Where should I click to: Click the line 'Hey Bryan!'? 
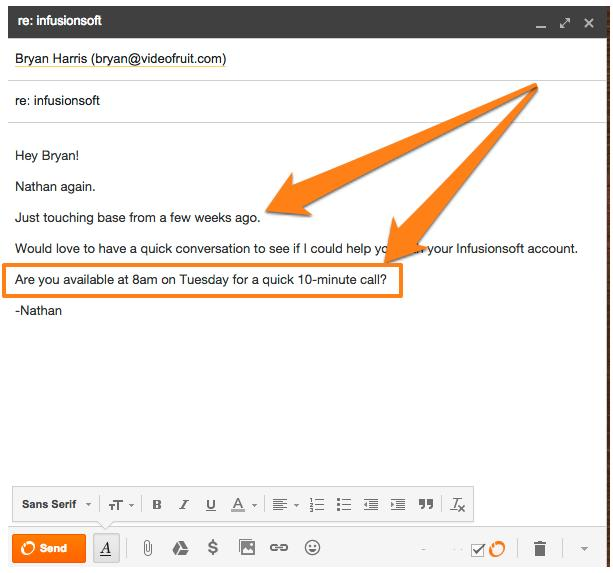coord(47,156)
